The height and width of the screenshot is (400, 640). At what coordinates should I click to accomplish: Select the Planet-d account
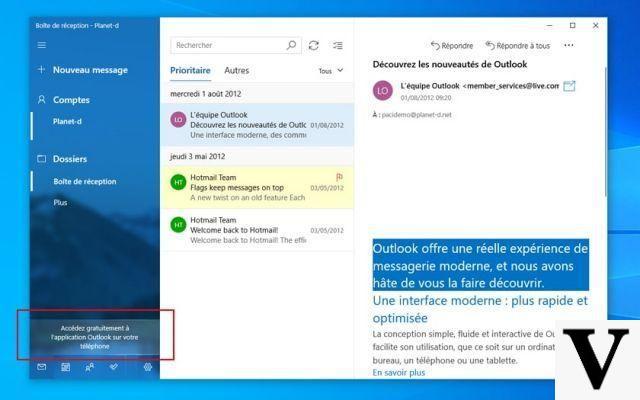coord(67,121)
